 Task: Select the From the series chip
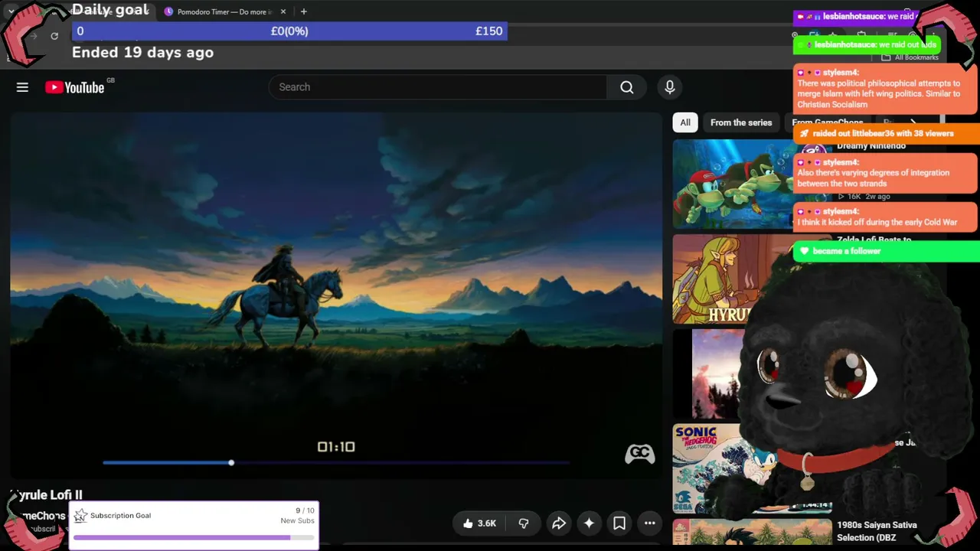[741, 122]
